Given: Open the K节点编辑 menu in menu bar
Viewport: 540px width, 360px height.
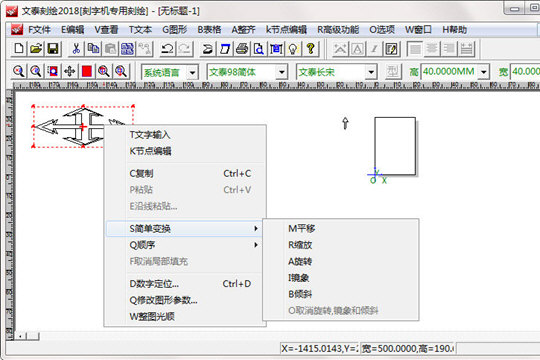Looking at the screenshot, I should (286, 30).
